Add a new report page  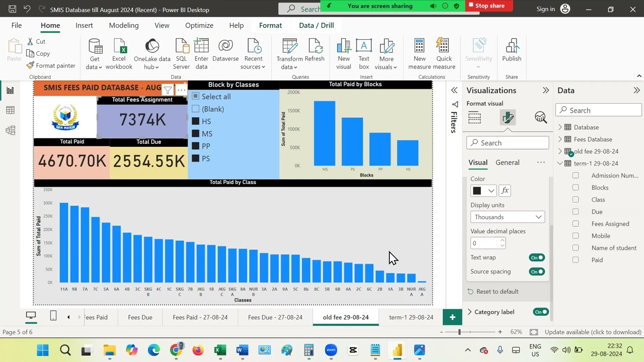click(x=452, y=317)
